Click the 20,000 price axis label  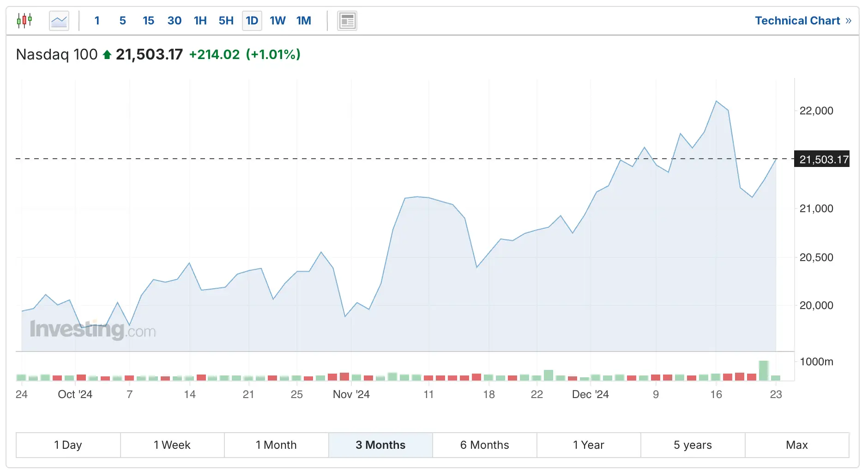coord(816,305)
